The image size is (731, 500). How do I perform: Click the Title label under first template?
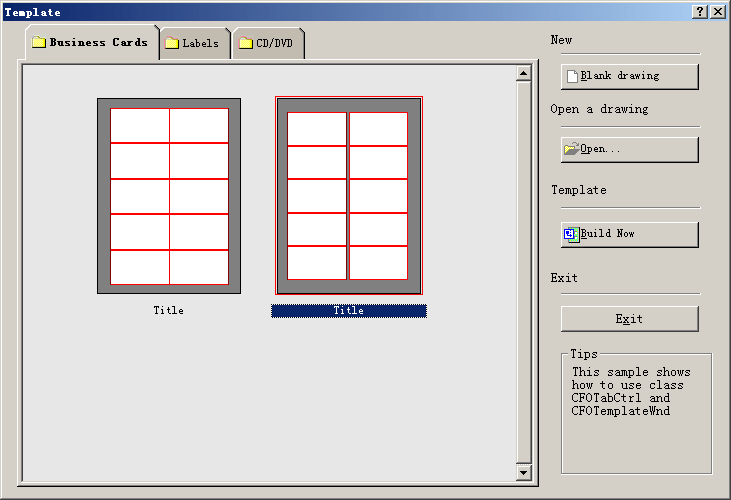pyautogui.click(x=169, y=311)
